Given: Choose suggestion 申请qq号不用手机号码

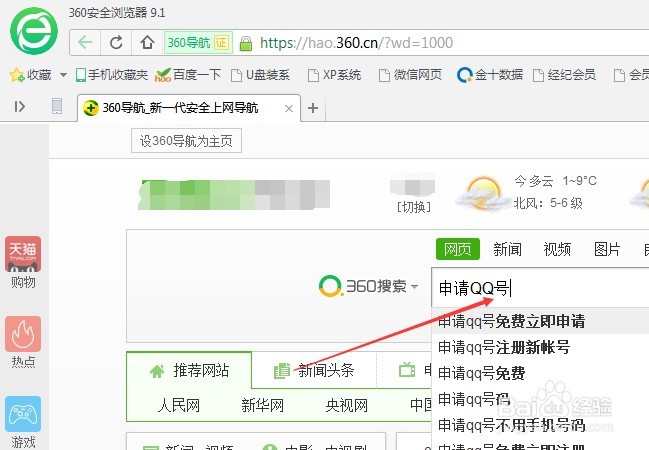Looking at the screenshot, I should (540, 425).
